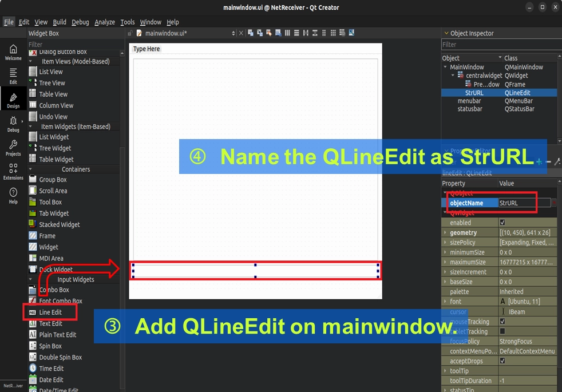Click the Edit Buddies toolbar icon
The height and width of the screenshot is (392, 562).
coord(269,33)
